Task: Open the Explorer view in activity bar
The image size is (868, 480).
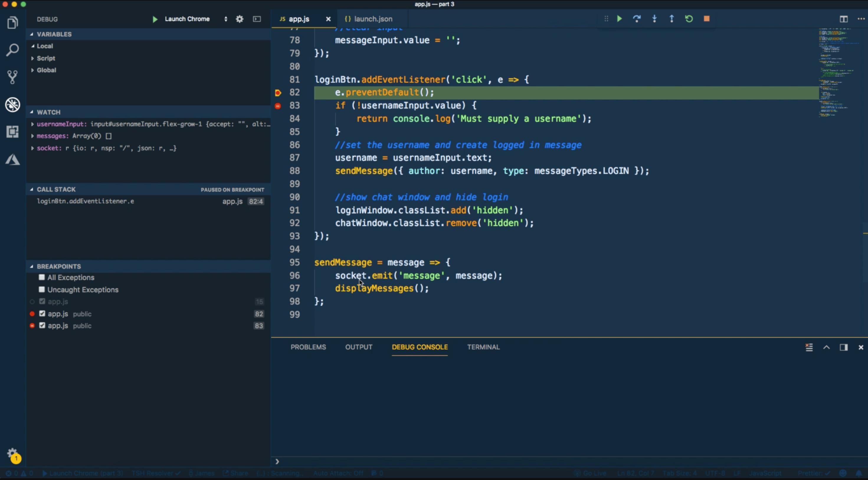Action: pos(12,23)
